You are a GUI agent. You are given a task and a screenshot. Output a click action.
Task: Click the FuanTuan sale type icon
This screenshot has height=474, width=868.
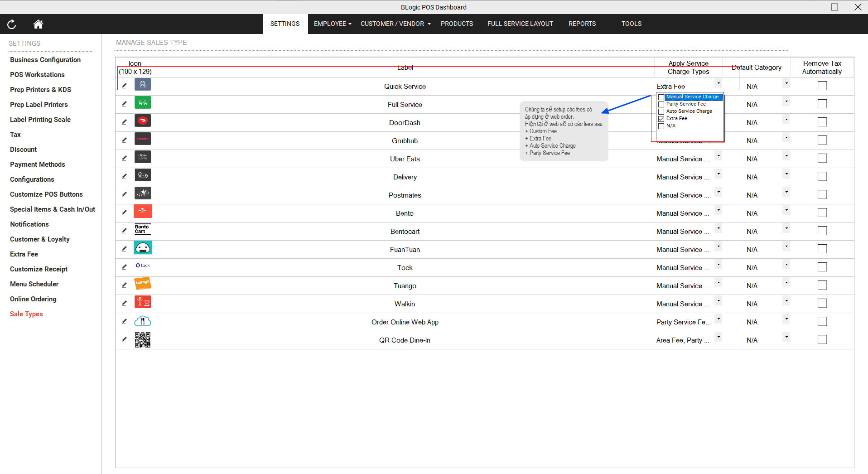click(x=143, y=247)
